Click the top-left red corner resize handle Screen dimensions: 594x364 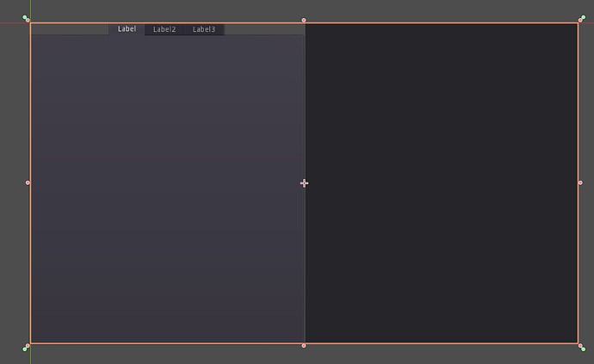tap(28, 20)
